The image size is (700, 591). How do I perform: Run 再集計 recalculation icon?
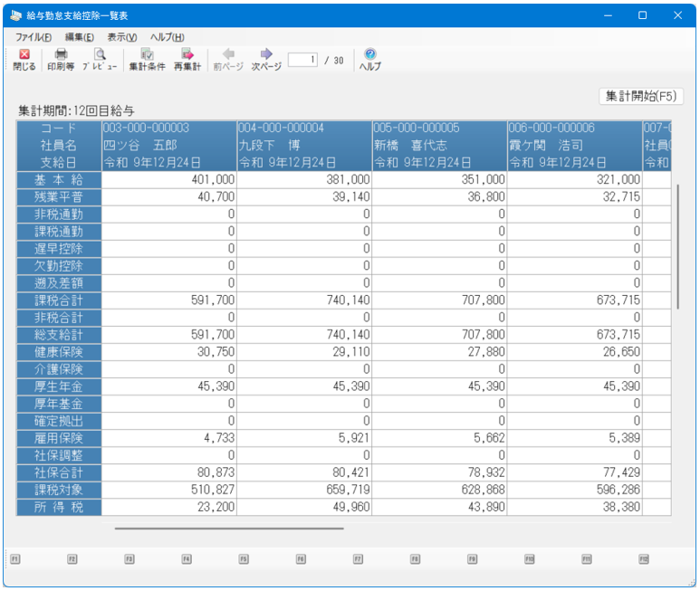coord(187,60)
